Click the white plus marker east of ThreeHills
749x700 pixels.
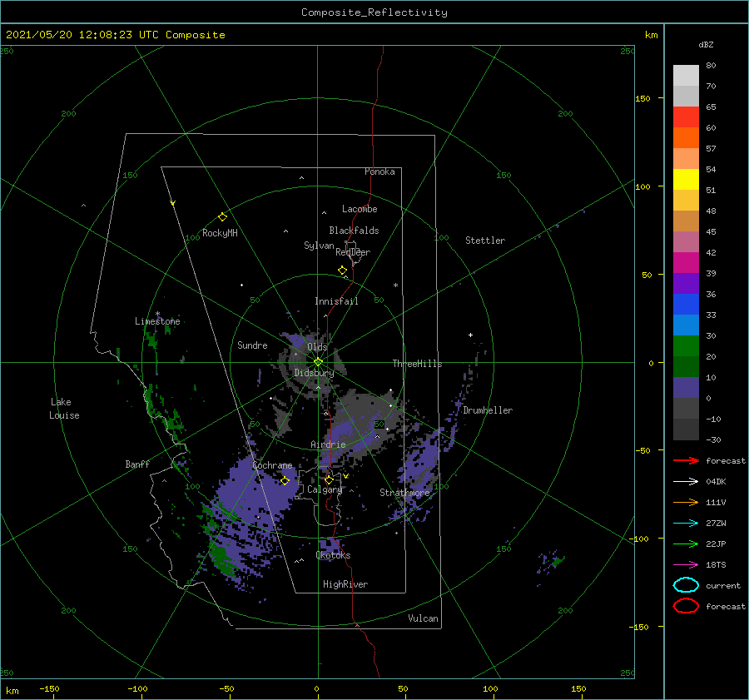coord(470,335)
